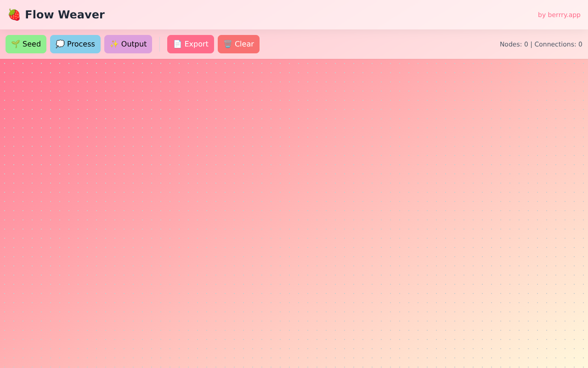Click the trash can icon on Clear
588x368 pixels.
click(228, 44)
